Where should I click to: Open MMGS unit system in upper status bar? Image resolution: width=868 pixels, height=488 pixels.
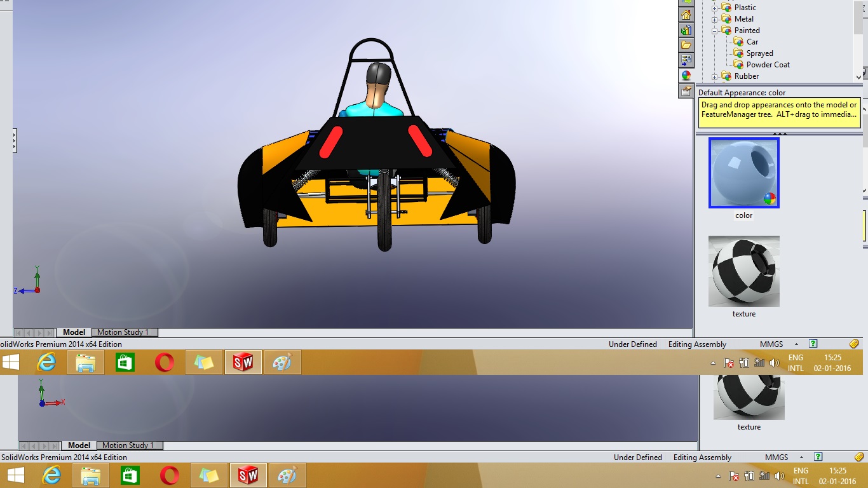pos(771,344)
